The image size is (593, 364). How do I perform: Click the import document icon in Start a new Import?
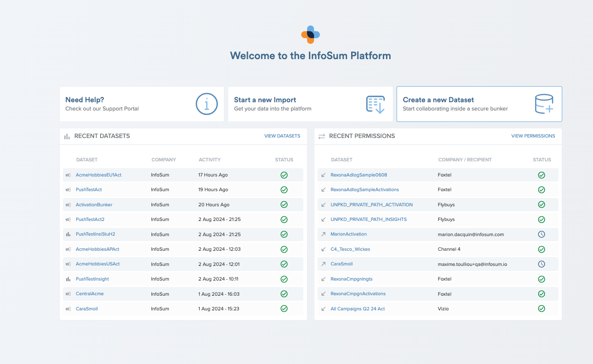tap(375, 105)
